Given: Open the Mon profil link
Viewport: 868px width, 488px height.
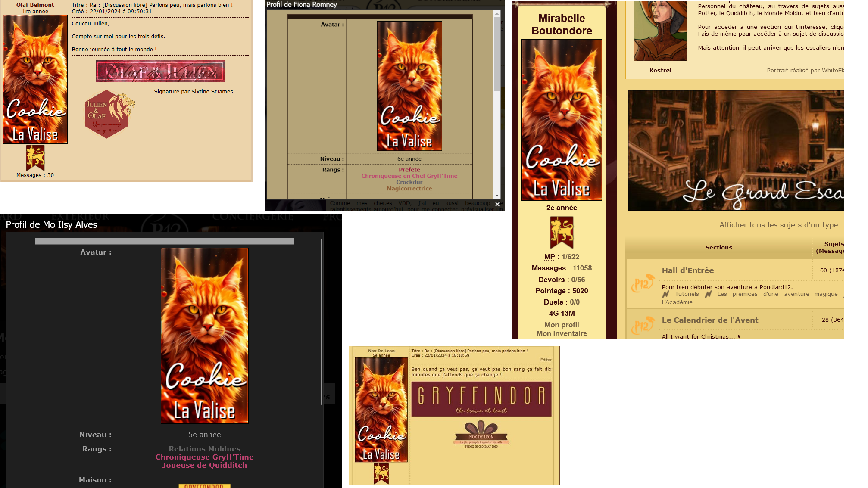Looking at the screenshot, I should click(x=562, y=325).
